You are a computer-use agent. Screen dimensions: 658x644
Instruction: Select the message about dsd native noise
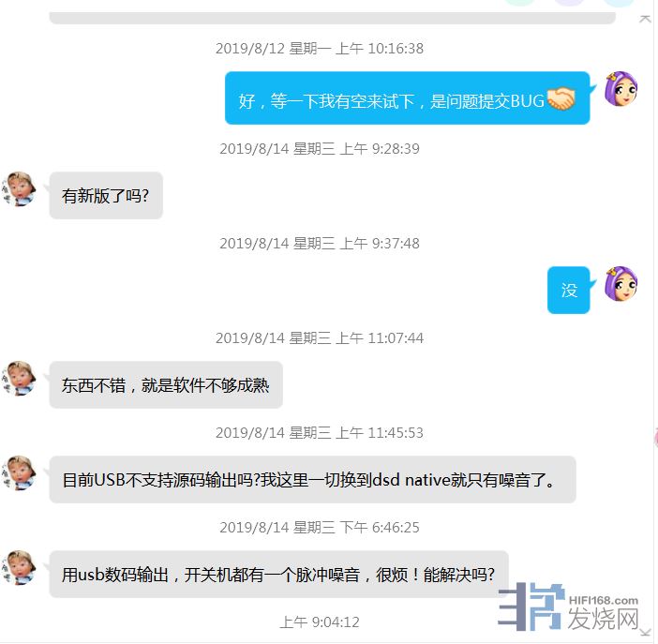pyautogui.click(x=313, y=480)
